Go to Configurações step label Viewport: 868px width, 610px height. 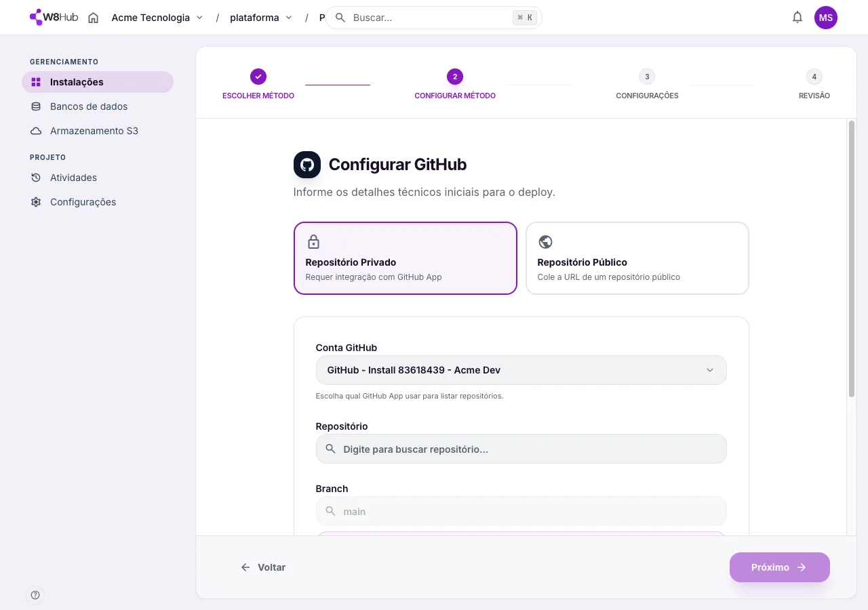click(647, 96)
